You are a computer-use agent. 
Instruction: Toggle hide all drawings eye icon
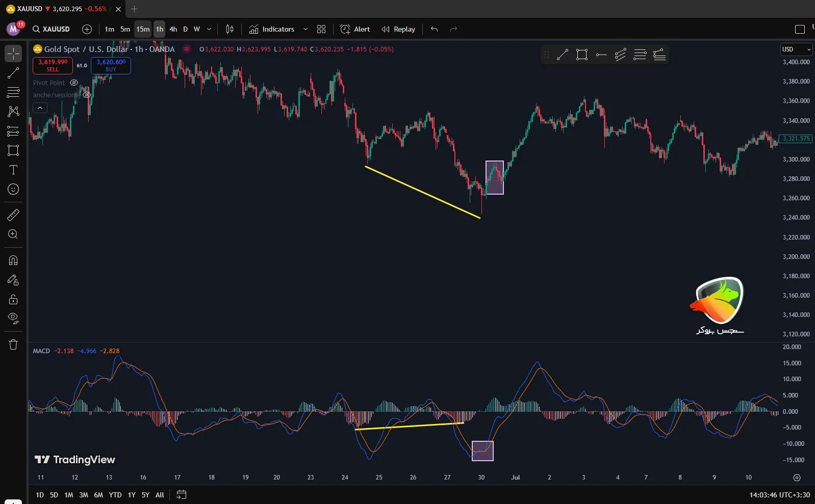[13, 319]
